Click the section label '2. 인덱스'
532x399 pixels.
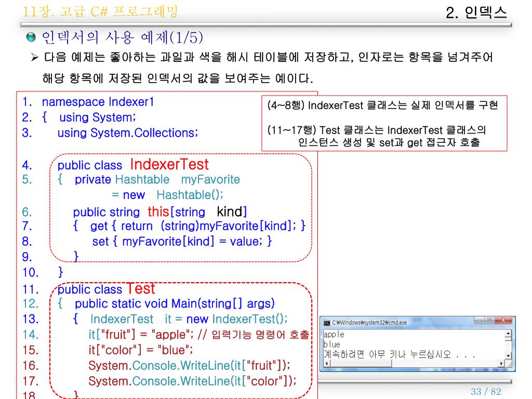click(x=476, y=12)
